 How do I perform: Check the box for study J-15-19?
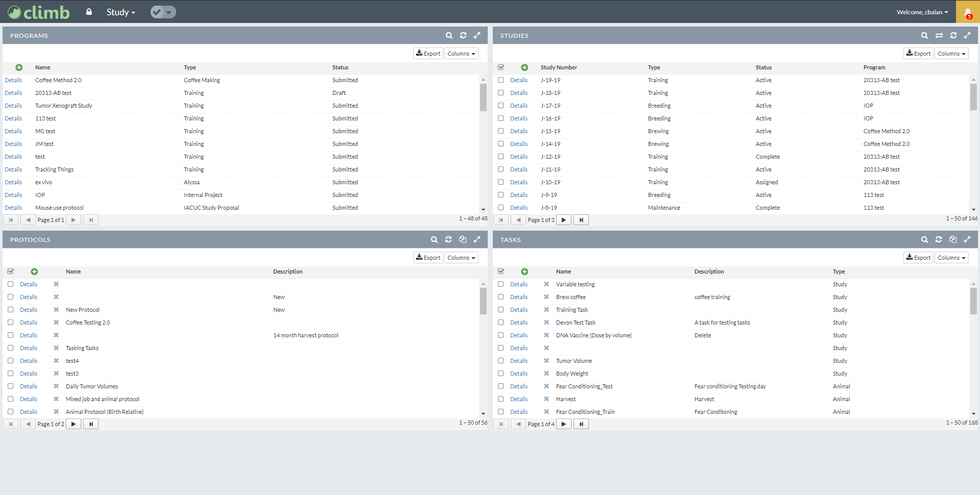500,131
